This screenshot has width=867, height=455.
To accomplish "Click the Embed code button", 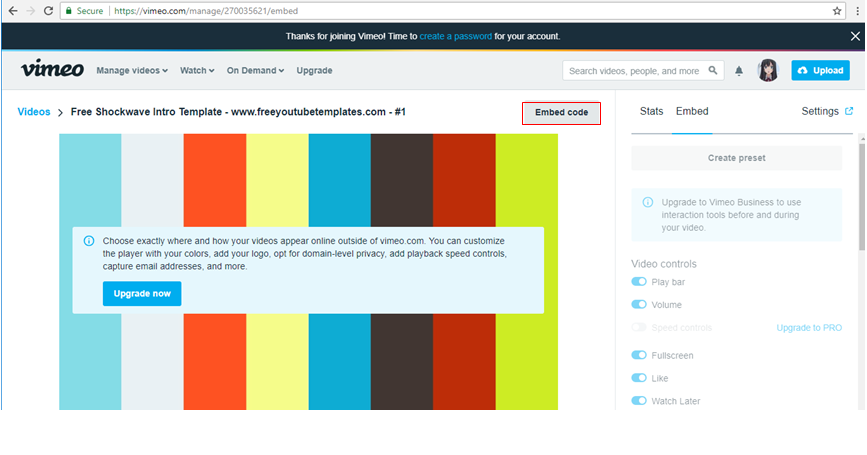I will pos(561,112).
